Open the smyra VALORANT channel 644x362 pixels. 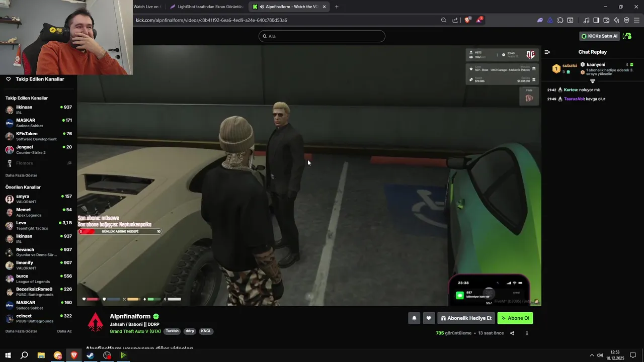click(x=39, y=199)
